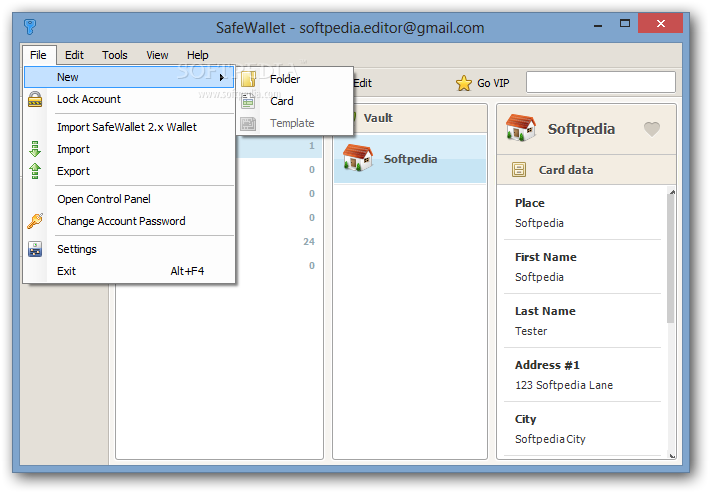Open the Tools menu
Image resolution: width=710 pixels, height=493 pixels.
coord(115,55)
